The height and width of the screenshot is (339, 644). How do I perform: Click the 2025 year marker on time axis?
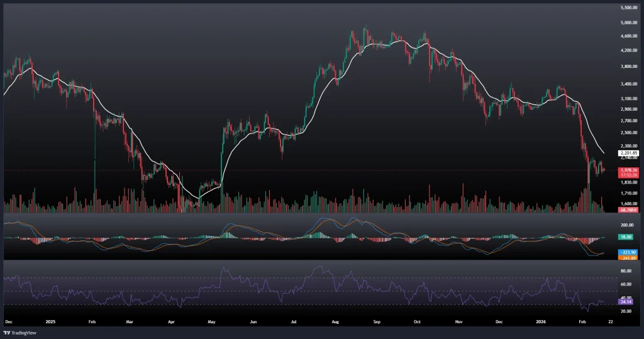(52, 321)
